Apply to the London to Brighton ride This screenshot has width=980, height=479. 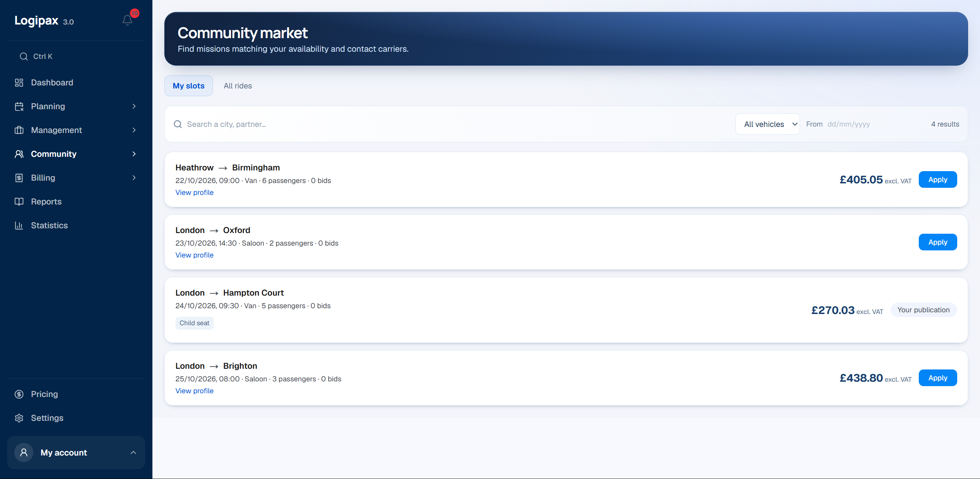[937, 378]
